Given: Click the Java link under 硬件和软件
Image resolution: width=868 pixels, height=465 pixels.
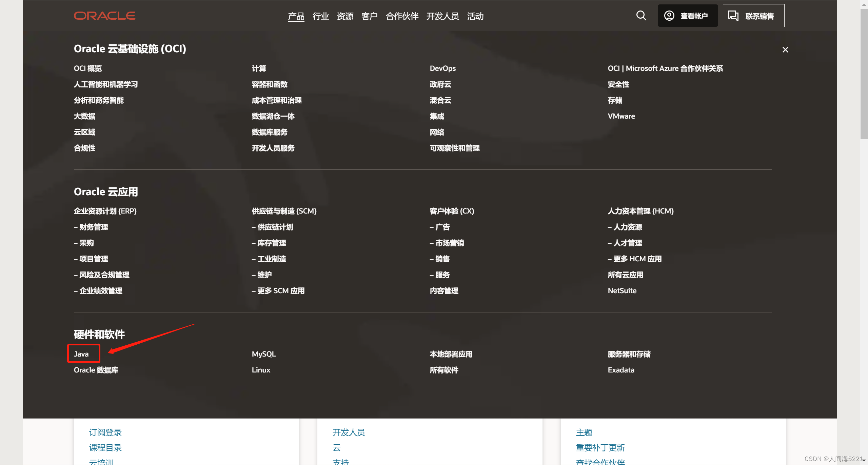Looking at the screenshot, I should (x=81, y=354).
